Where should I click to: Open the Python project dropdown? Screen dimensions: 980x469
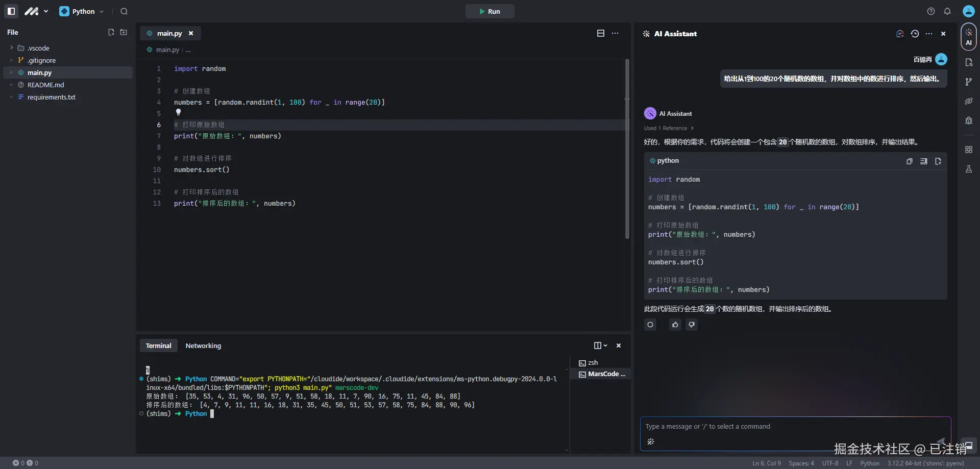[82, 11]
